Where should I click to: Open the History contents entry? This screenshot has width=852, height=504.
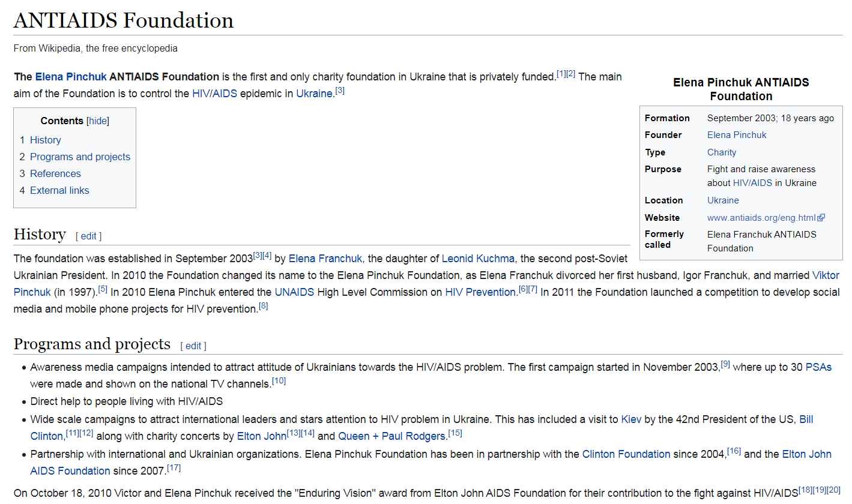[x=45, y=140]
